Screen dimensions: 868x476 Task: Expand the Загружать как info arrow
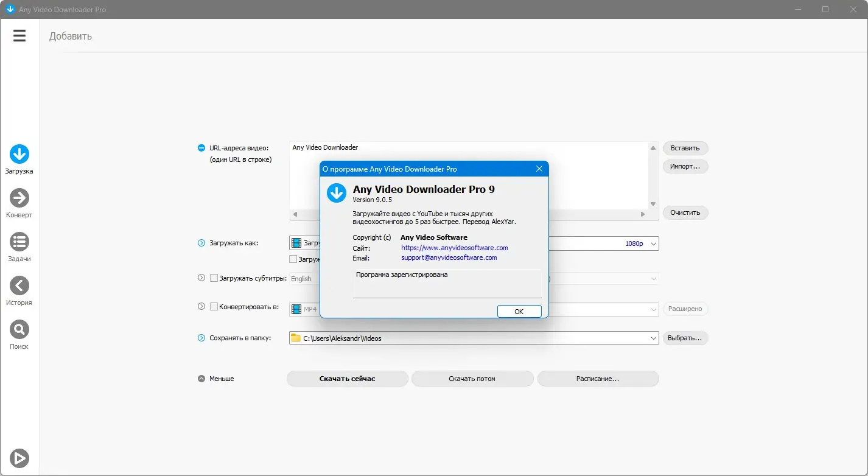click(x=201, y=243)
